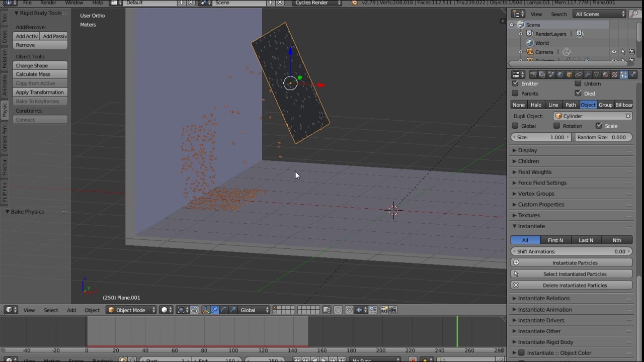
Task: Select the rotate manipulator arc icon
Action: [x=223, y=310]
